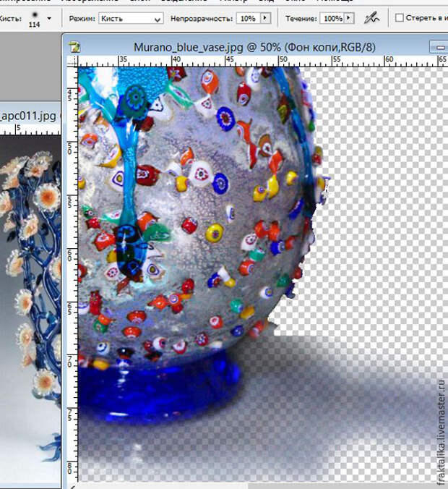Check the Стереть в историю checkbox
This screenshot has height=489, width=448.
pyautogui.click(x=400, y=18)
